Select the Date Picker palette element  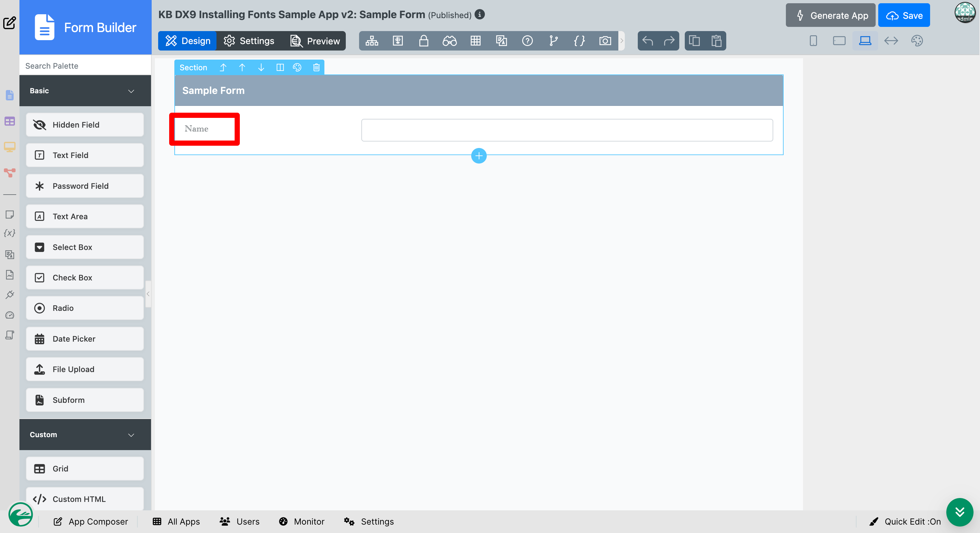(x=85, y=339)
